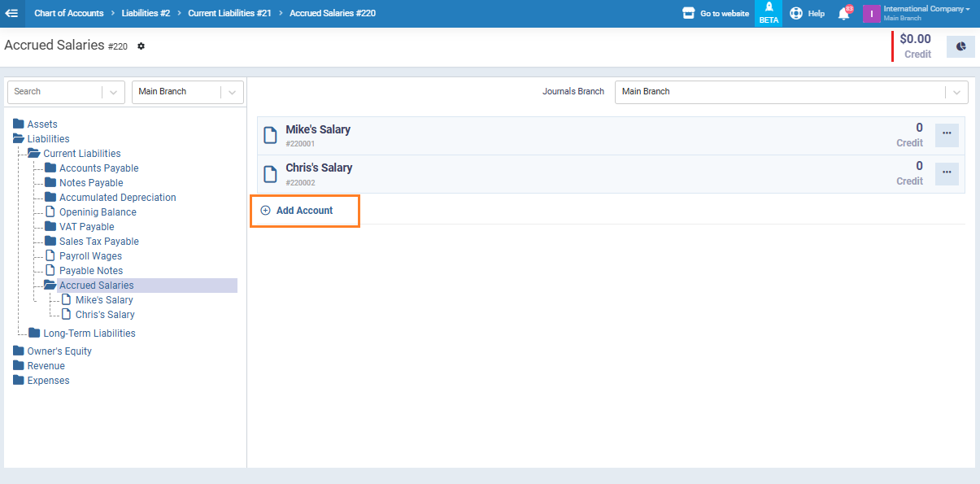Image resolution: width=980 pixels, height=484 pixels.
Task: Open the three-dot menu for Chris's Salary
Action: coord(947,173)
